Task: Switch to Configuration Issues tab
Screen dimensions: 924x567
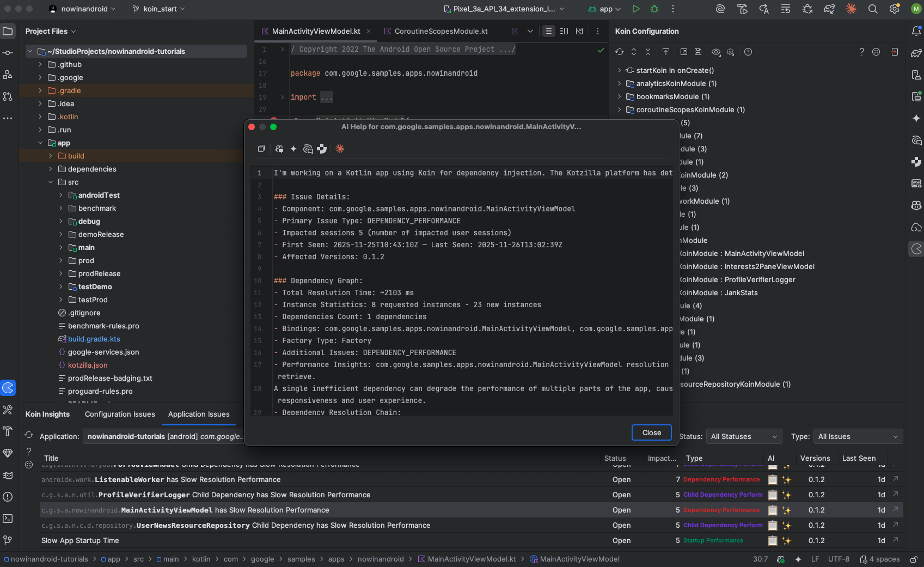Action: pos(120,414)
